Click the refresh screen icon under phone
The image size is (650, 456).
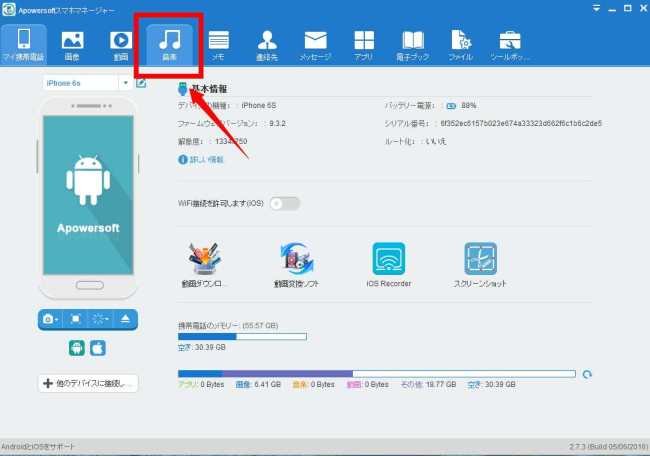pyautogui.click(x=100, y=319)
